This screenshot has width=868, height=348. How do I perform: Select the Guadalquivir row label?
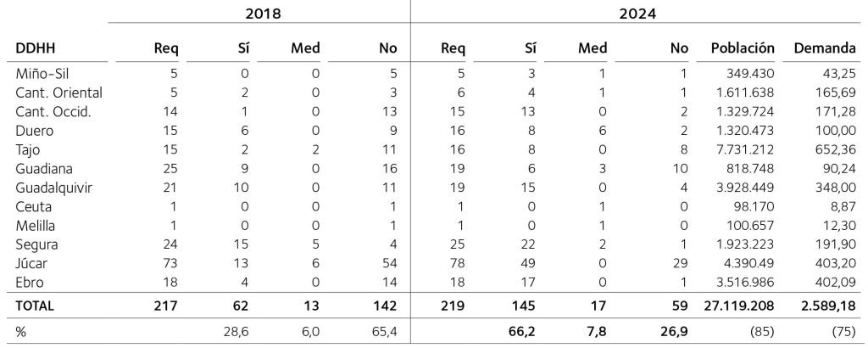[x=53, y=188]
